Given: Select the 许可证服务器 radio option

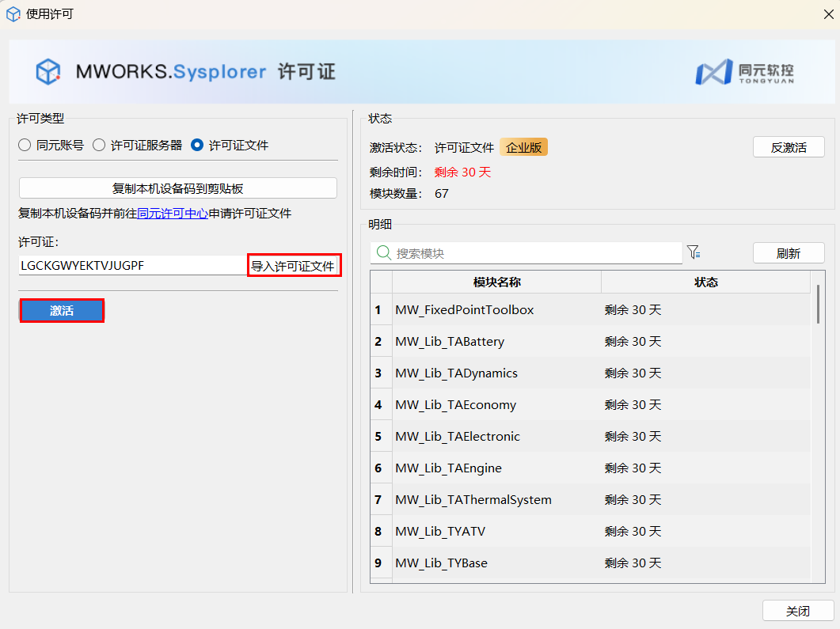Looking at the screenshot, I should pos(99,145).
